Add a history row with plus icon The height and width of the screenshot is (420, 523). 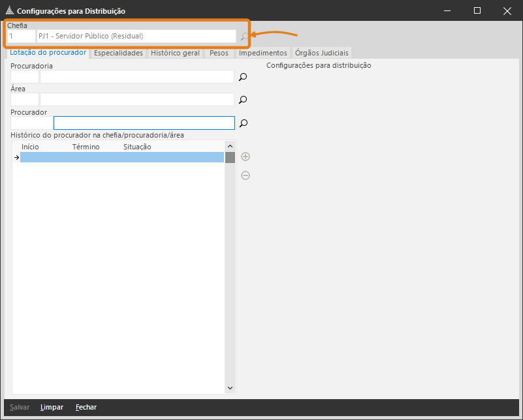click(246, 157)
